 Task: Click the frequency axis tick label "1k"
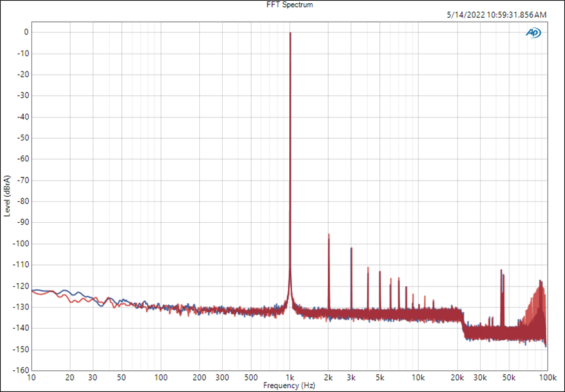(290, 377)
